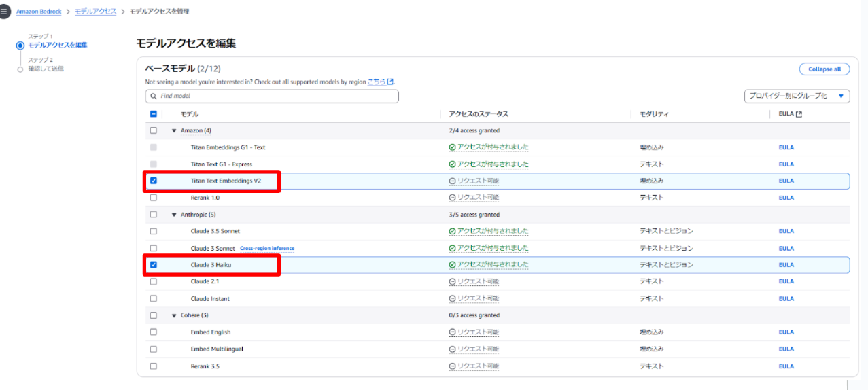Click in the Find model search field

(x=272, y=96)
